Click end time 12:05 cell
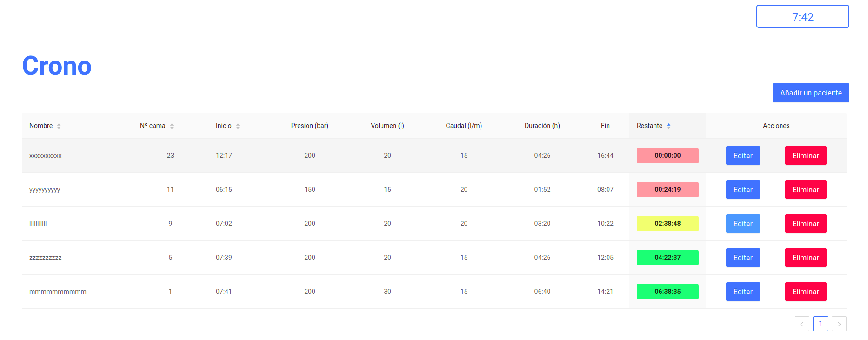 tap(605, 258)
